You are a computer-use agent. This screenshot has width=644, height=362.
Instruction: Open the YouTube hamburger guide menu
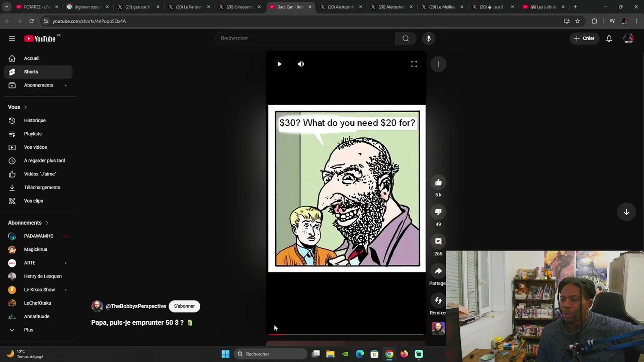coord(12,38)
